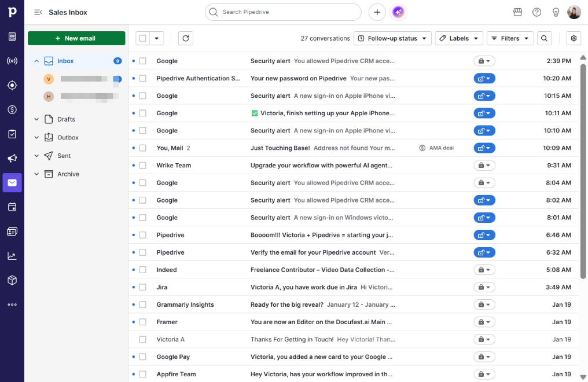Collapse the sidebar menu toggle icon
This screenshot has height=382, width=588.
click(x=38, y=12)
